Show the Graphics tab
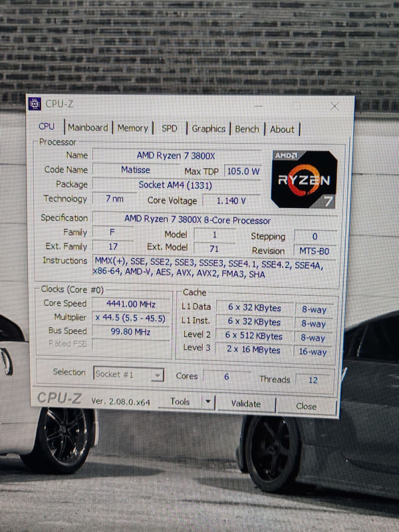 [x=208, y=129]
